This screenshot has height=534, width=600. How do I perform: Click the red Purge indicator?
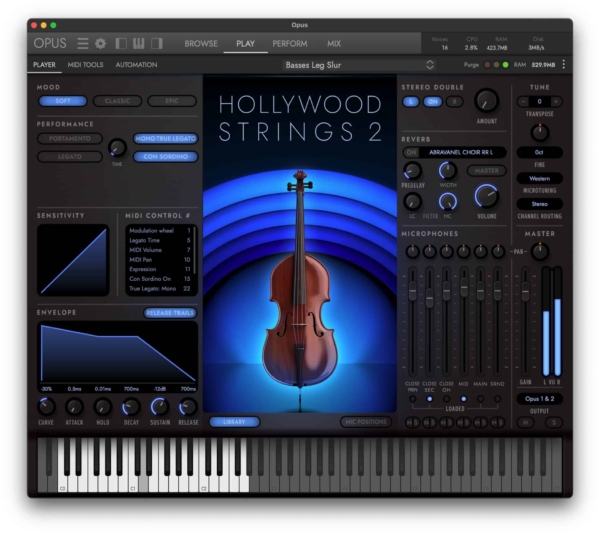(487, 65)
